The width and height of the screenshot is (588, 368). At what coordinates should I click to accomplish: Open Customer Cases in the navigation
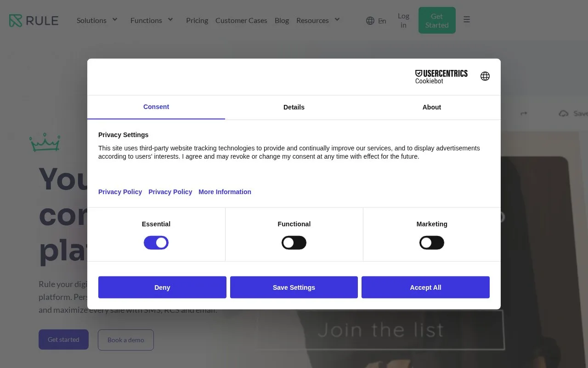[x=241, y=20]
